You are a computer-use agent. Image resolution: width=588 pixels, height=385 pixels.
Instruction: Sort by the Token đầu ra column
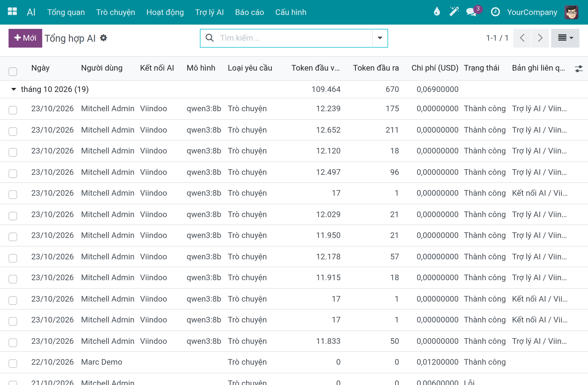click(376, 68)
